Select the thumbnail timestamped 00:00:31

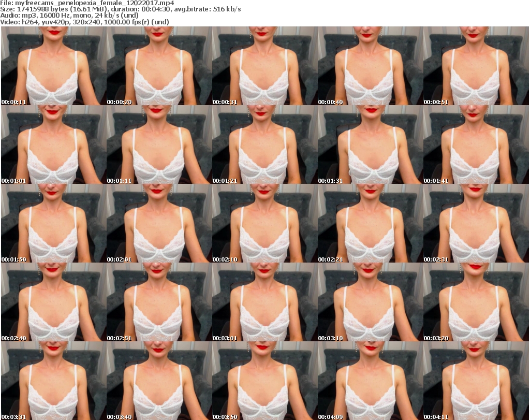pos(264,66)
